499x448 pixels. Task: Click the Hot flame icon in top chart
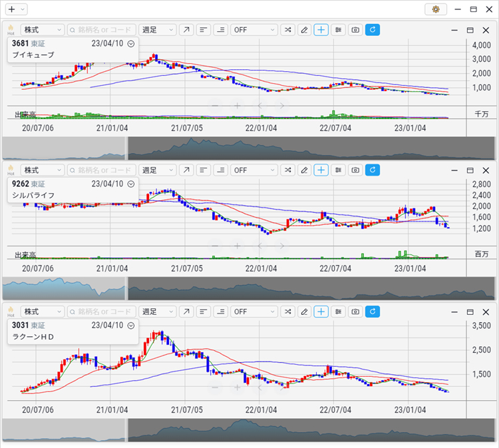[11, 30]
